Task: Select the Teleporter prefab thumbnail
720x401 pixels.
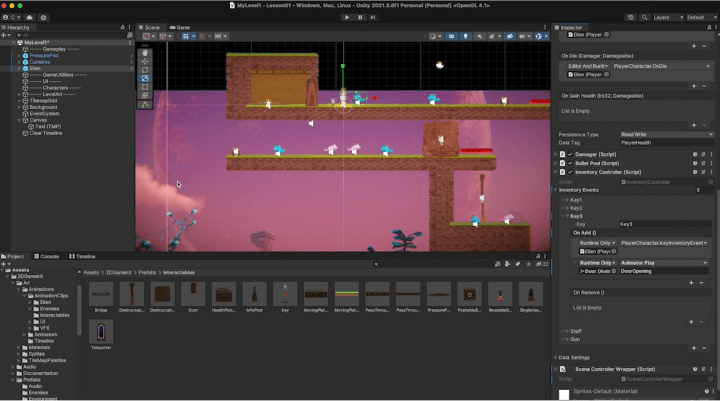Action: [101, 332]
